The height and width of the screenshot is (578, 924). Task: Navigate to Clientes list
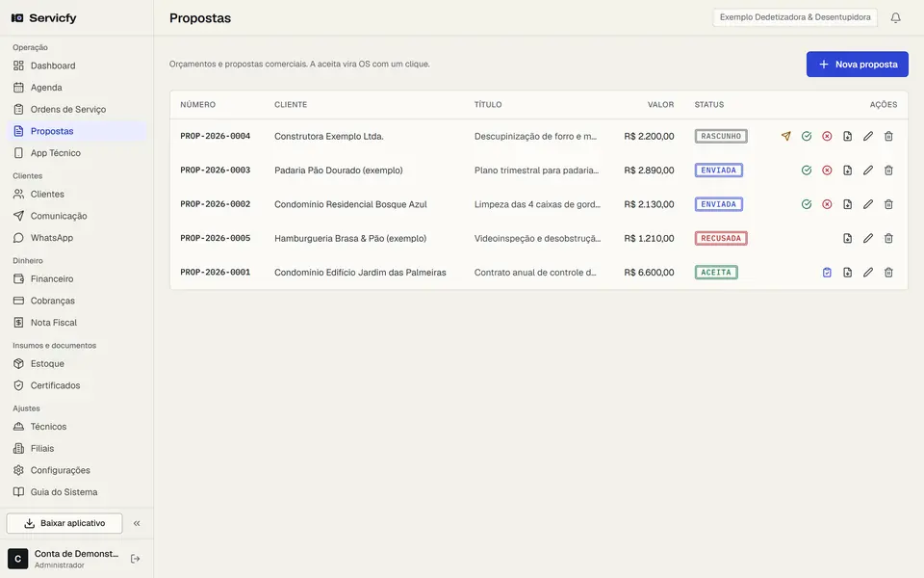point(77,194)
